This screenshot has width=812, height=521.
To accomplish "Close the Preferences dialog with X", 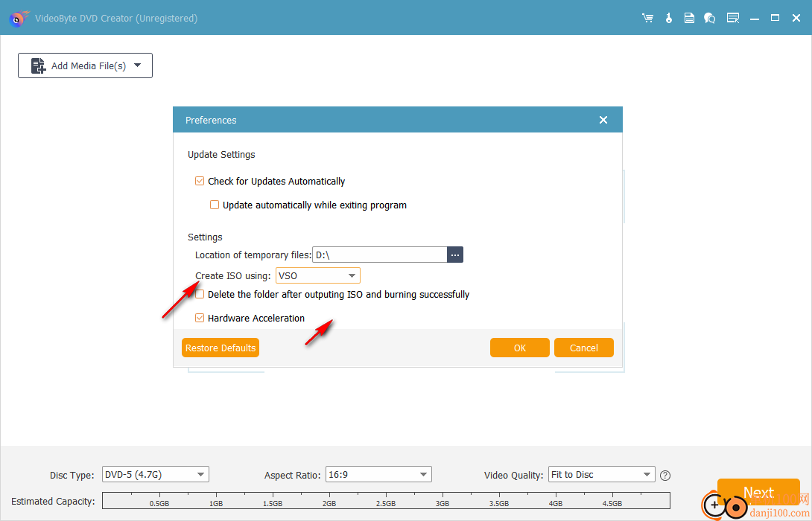I will [603, 120].
